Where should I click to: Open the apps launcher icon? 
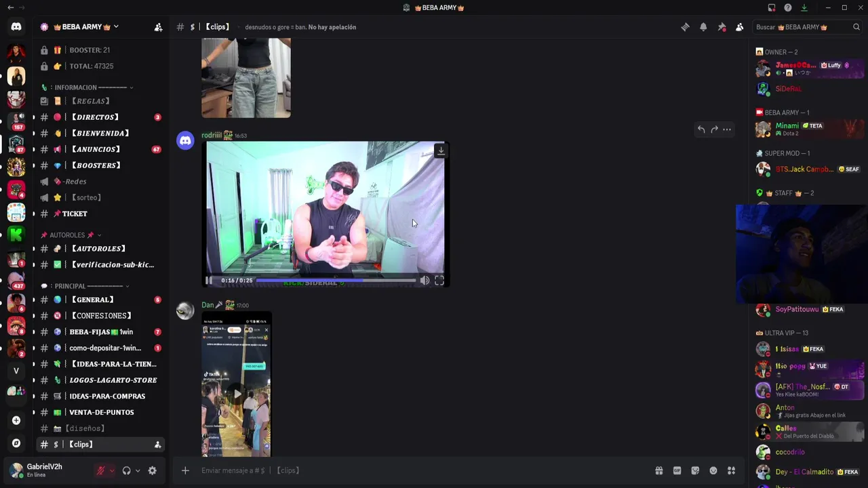(x=731, y=470)
